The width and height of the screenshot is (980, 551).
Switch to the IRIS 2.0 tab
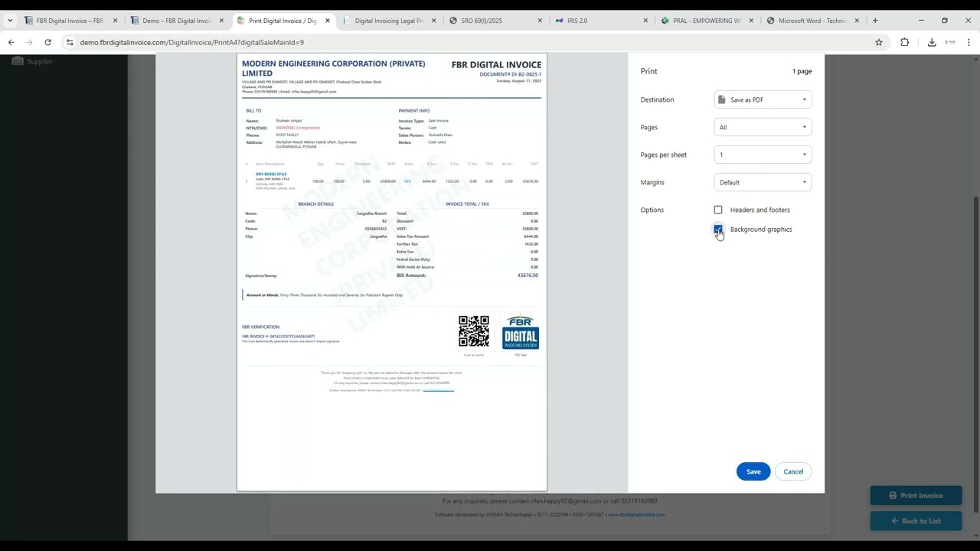600,21
